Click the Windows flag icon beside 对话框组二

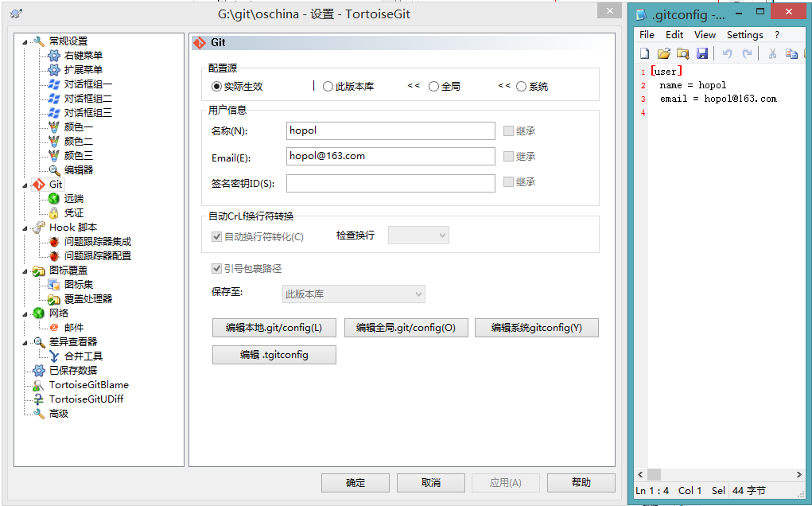click(54, 99)
